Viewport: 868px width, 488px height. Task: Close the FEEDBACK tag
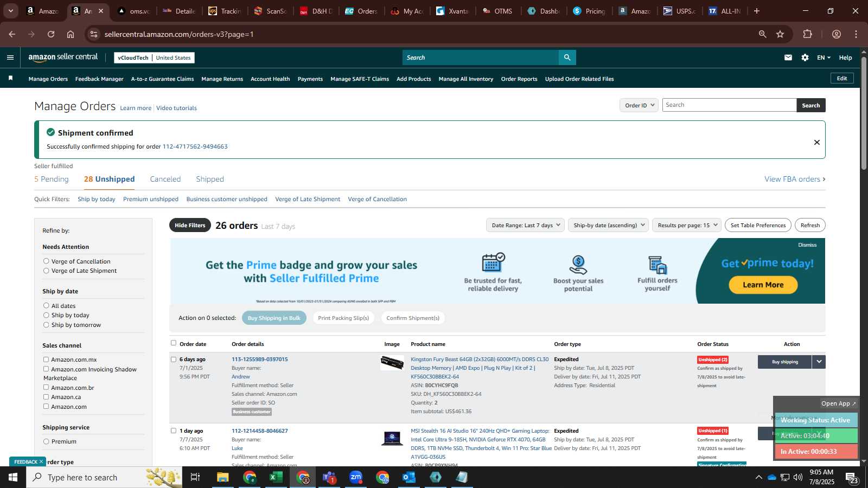point(41,462)
